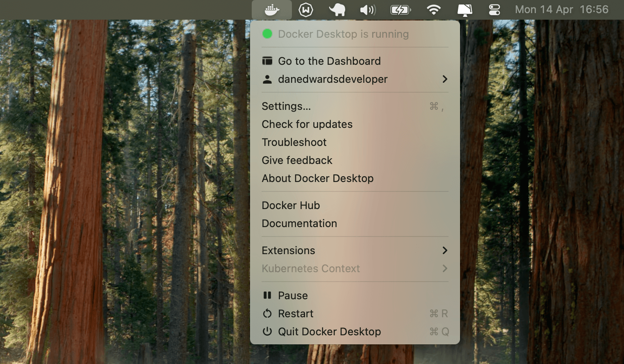The image size is (624, 364).
Task: Open the volume control in menu bar
Action: 368,9
